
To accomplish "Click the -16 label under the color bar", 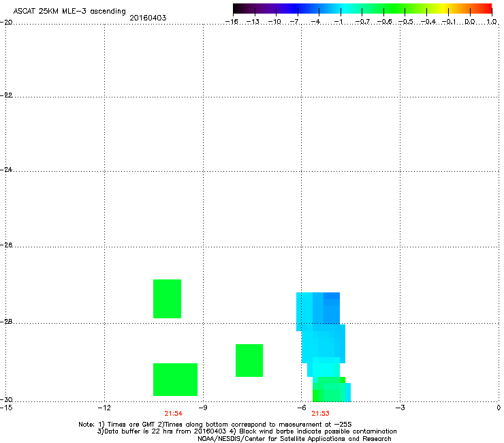I will click(232, 22).
